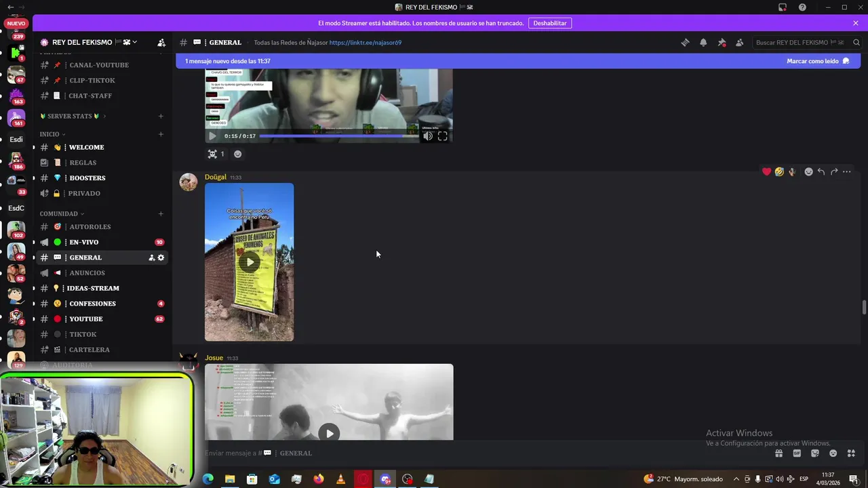Open the CONFESIONES channel
868x488 pixels.
tap(102, 304)
